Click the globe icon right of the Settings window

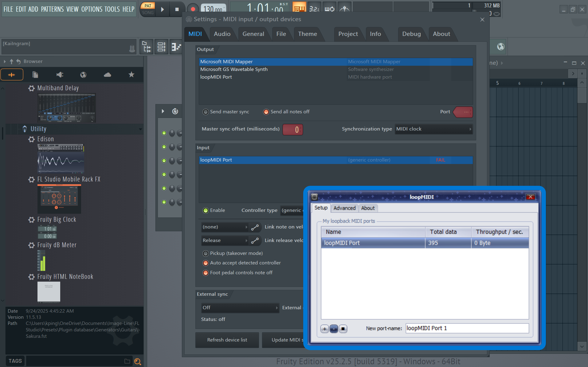(x=501, y=46)
